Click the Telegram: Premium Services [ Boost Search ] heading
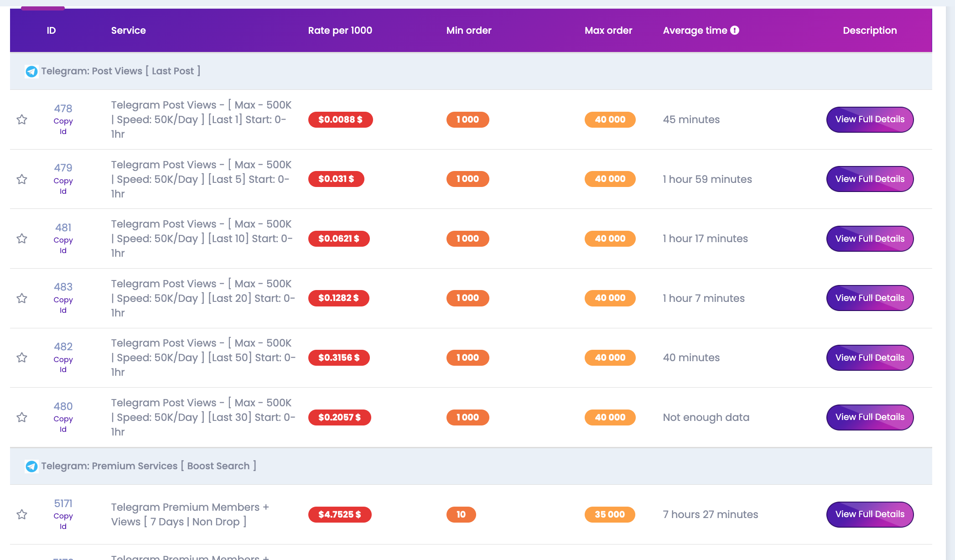 (x=149, y=466)
